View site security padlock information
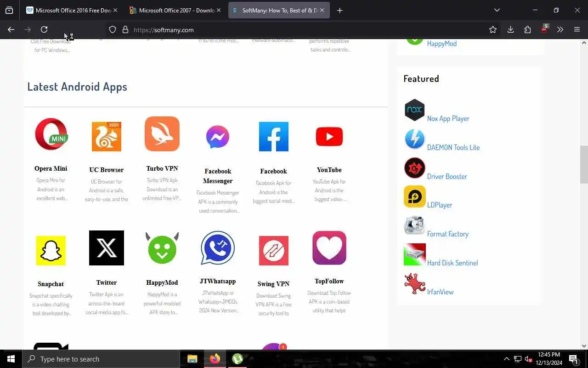588x368 pixels. point(125,29)
